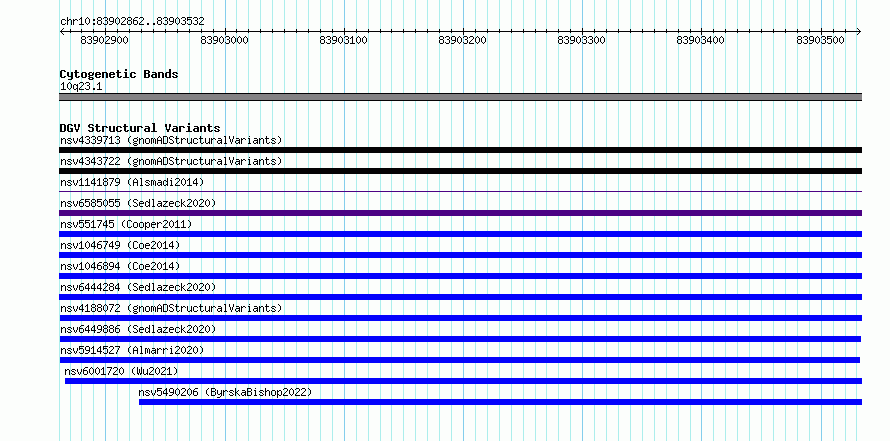Click the blue bar below nsv4188072

[x=460, y=318]
